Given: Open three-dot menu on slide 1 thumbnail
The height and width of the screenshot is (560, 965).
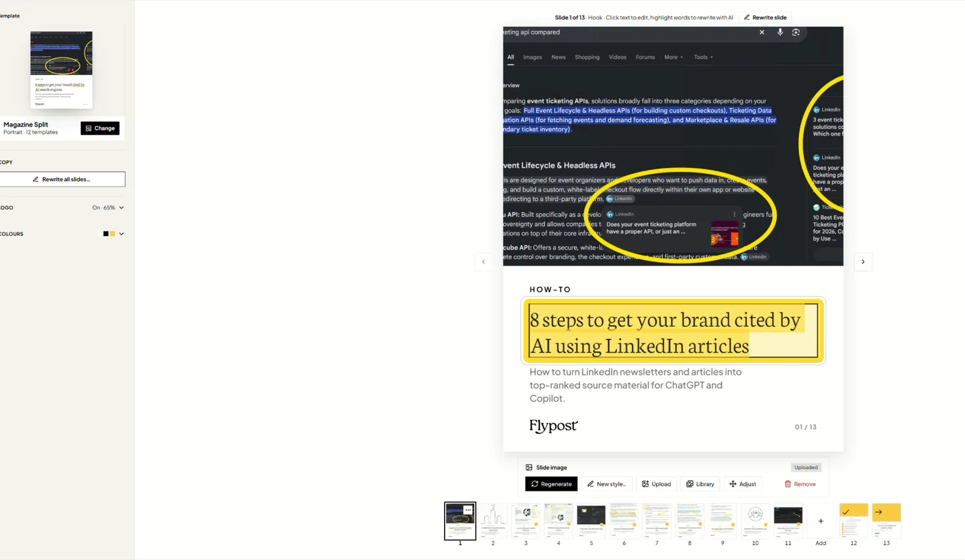Looking at the screenshot, I should [468, 510].
